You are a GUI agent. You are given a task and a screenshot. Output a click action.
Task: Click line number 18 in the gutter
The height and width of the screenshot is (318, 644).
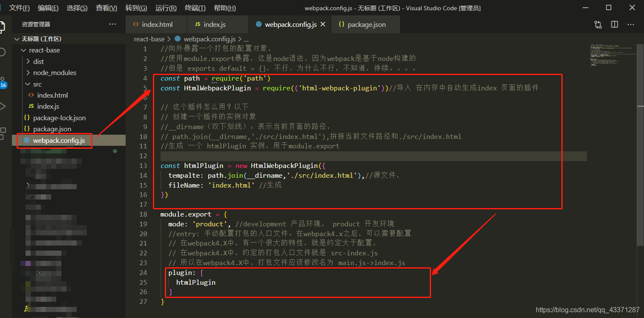click(x=143, y=214)
